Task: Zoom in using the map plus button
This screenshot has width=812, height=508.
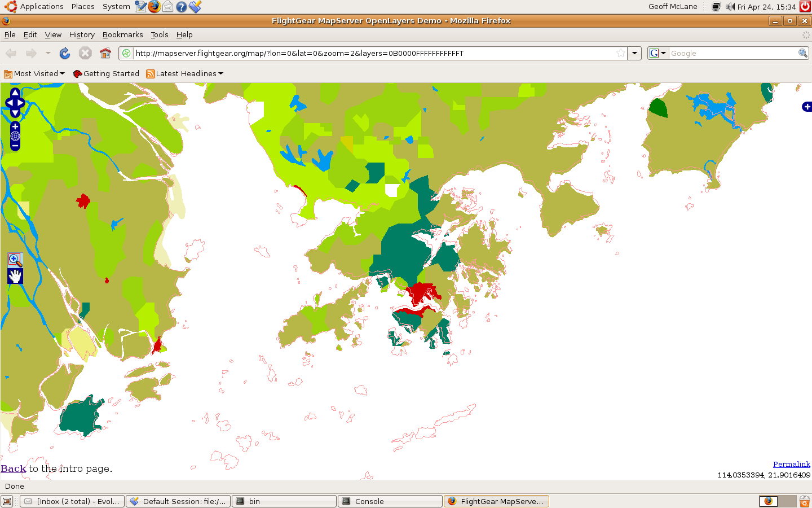Action: 15,126
